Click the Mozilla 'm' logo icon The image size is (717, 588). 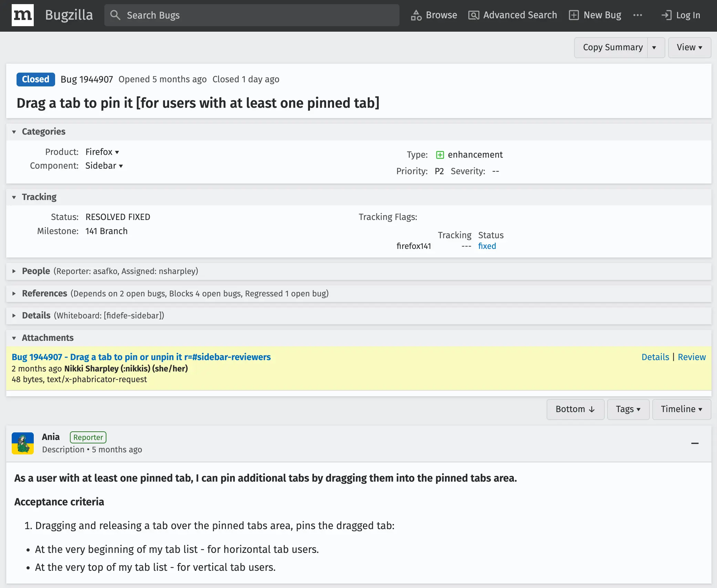click(23, 15)
